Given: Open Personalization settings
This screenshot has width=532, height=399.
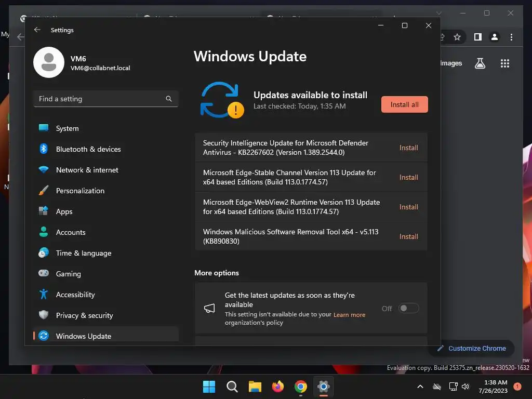Looking at the screenshot, I should (106, 191).
